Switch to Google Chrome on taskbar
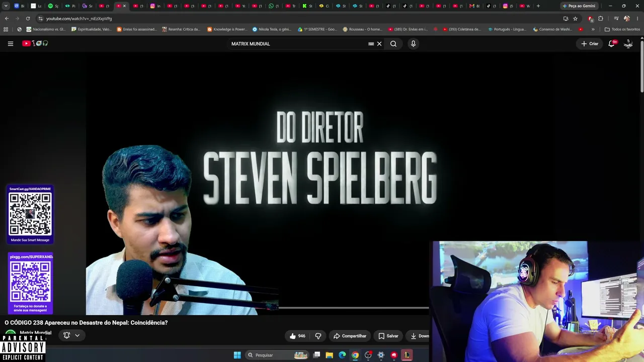 (355, 355)
